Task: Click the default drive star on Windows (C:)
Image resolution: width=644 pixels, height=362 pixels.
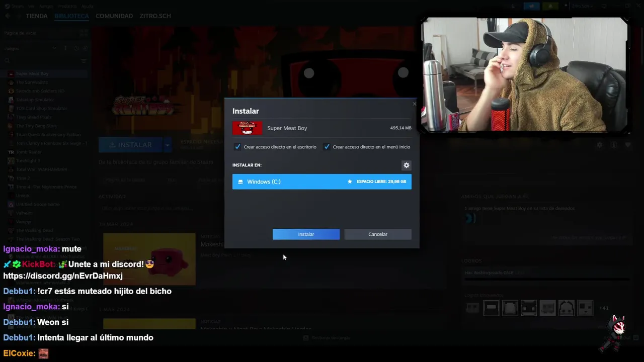Action: click(x=350, y=182)
